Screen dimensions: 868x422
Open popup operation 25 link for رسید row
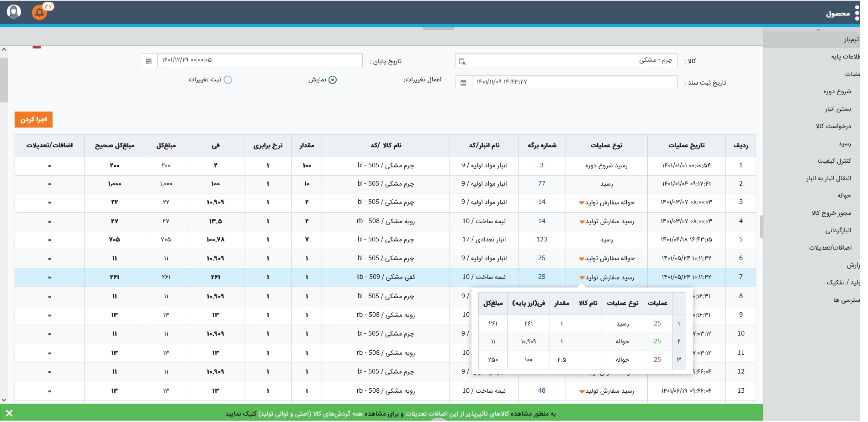(657, 324)
